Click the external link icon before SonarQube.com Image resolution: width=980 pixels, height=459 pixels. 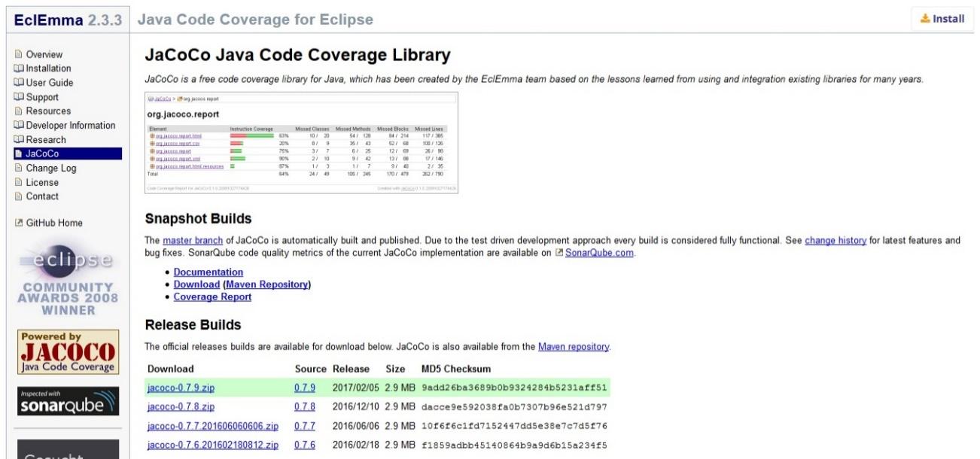click(558, 253)
